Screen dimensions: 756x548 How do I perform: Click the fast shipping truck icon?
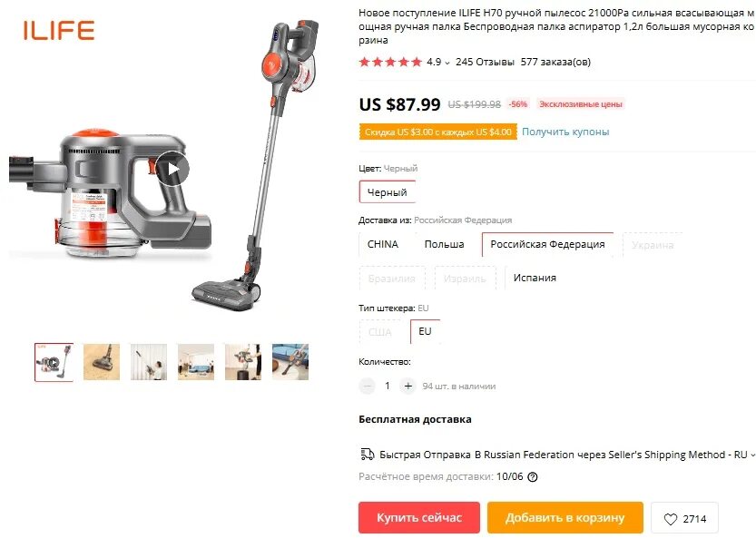368,455
